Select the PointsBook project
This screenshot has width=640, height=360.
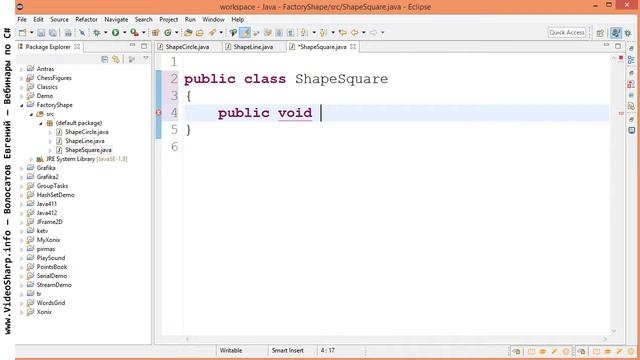pos(51,267)
